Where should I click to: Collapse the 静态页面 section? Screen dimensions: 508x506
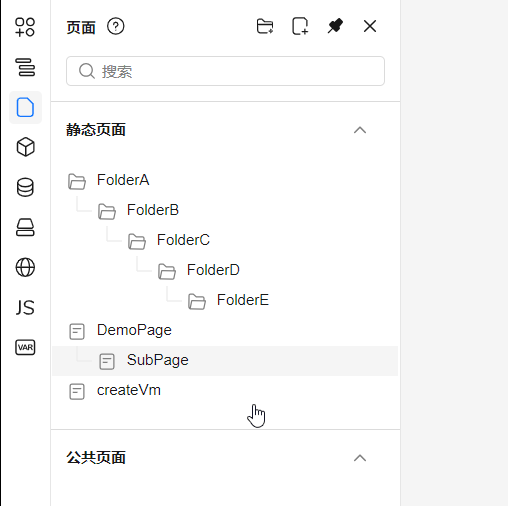pyautogui.click(x=360, y=130)
